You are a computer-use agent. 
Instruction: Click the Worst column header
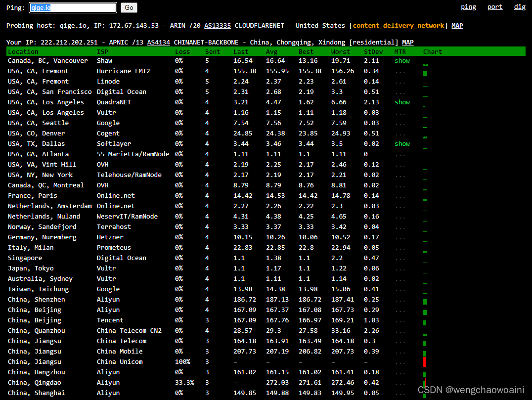tap(340, 51)
